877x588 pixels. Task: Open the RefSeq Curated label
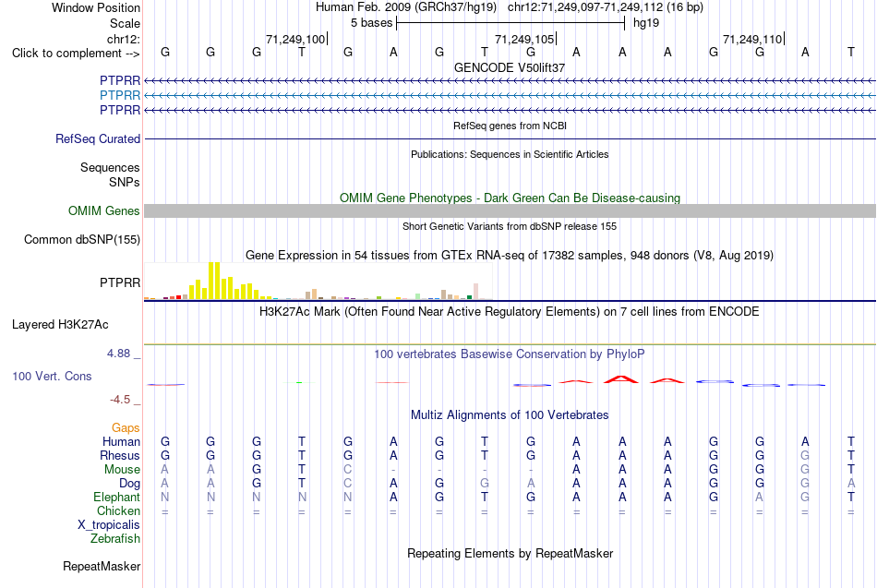[98, 138]
